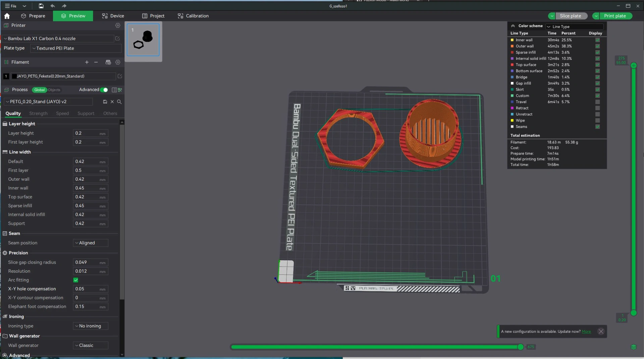Viewport: 644px width, 359px height.
Task: Click the Home icon in the top bar
Action: (x=7, y=16)
